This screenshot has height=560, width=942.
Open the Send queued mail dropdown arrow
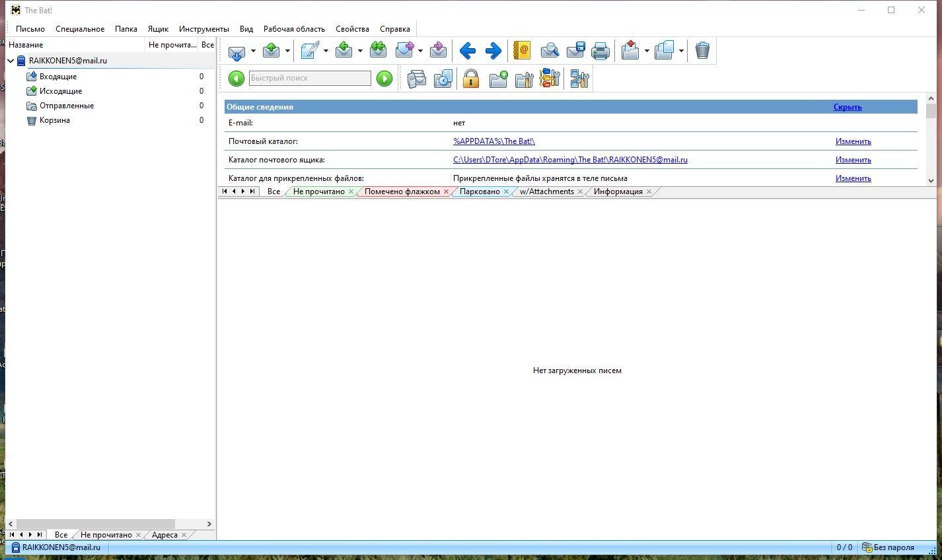(x=287, y=51)
